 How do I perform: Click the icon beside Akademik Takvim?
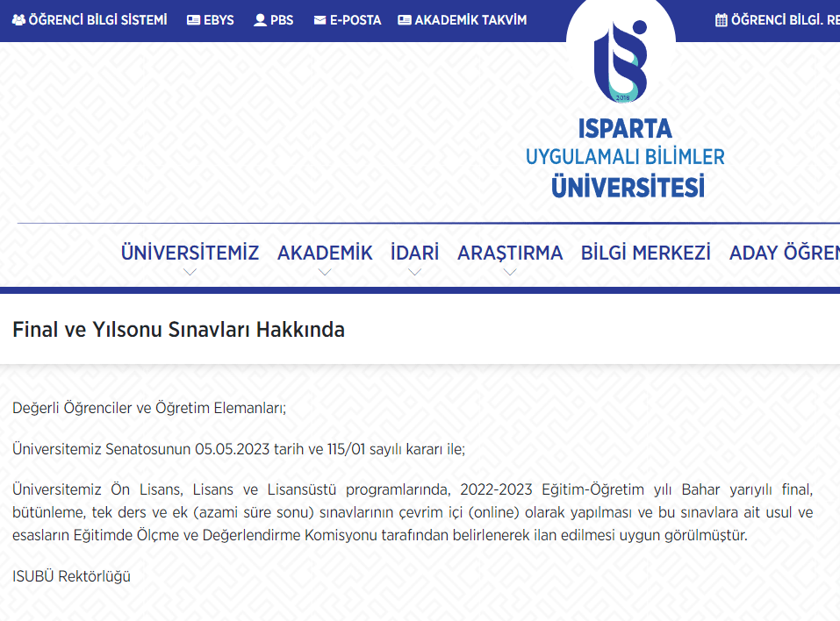click(404, 19)
